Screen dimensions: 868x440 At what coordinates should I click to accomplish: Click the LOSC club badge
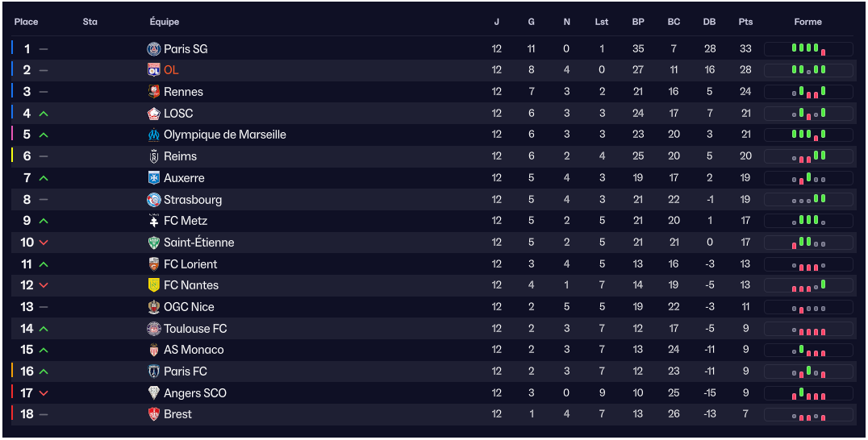tap(154, 114)
